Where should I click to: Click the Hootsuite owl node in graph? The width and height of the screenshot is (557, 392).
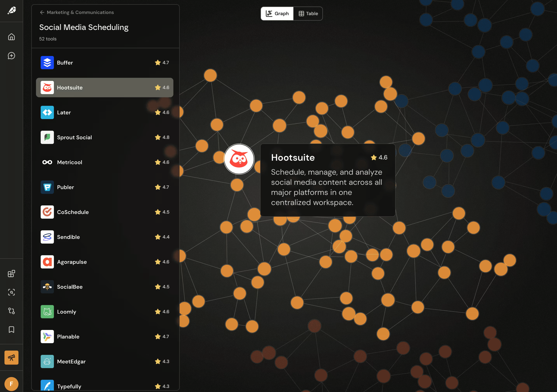pos(239,159)
